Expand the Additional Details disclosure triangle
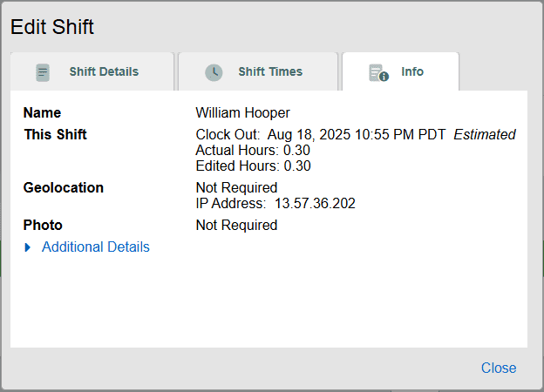The width and height of the screenshot is (544, 392). [28, 247]
